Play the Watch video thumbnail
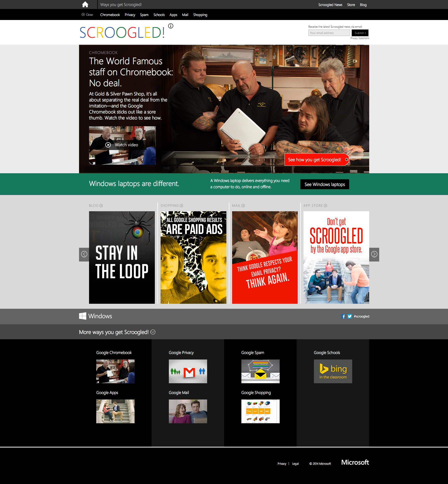 (122, 145)
